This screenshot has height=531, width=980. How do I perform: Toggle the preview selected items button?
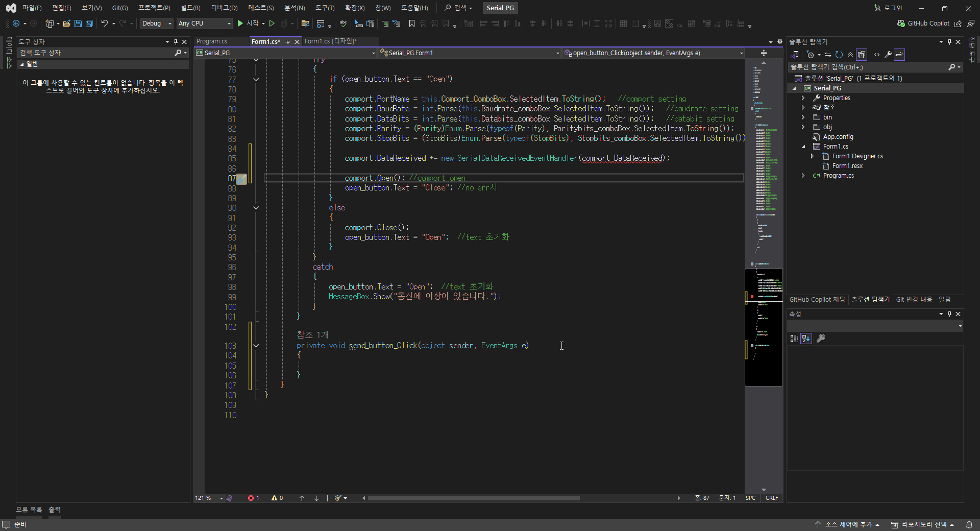(x=899, y=55)
